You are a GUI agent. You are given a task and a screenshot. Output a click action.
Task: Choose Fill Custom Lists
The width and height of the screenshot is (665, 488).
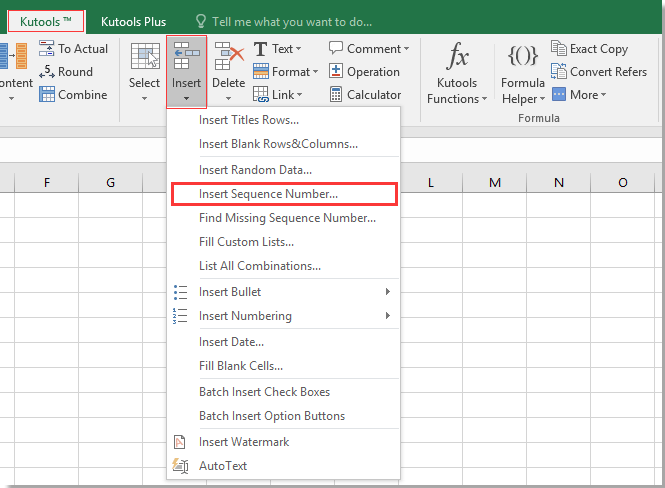(283, 242)
